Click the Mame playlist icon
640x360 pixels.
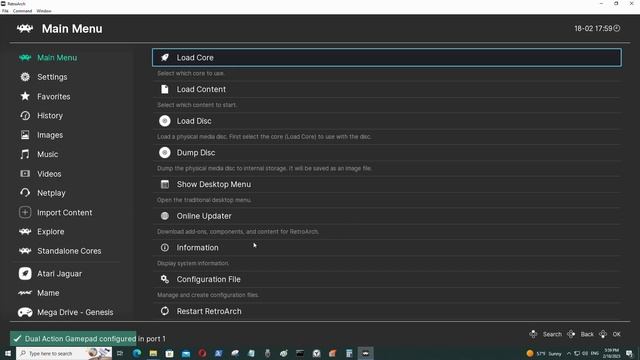(25, 293)
